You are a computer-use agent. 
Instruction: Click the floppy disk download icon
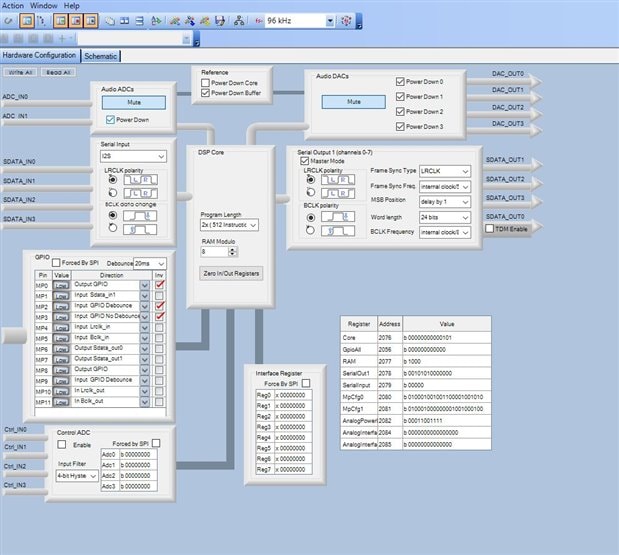coord(220,21)
